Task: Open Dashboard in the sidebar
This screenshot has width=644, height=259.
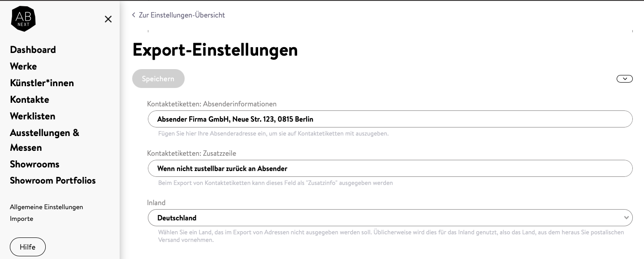Action: (33, 50)
